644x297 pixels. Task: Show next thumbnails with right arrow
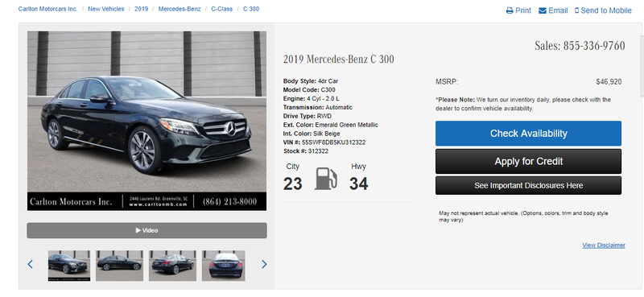pyautogui.click(x=264, y=264)
